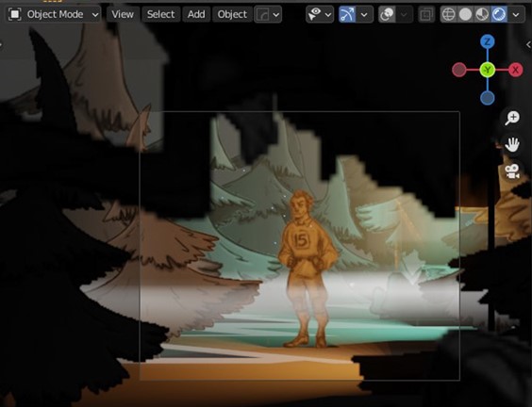Expand the overlays options dropdown arrow
The image size is (532, 407).
coord(404,14)
